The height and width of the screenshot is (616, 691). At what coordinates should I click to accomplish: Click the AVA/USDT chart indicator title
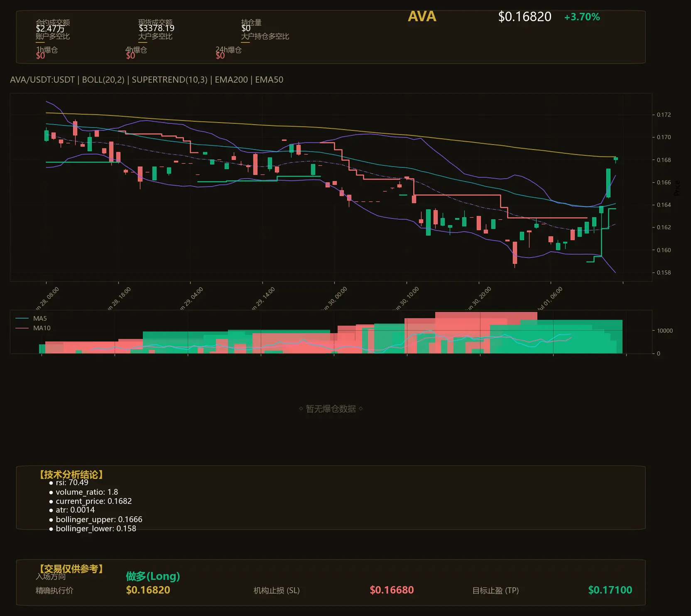[147, 80]
